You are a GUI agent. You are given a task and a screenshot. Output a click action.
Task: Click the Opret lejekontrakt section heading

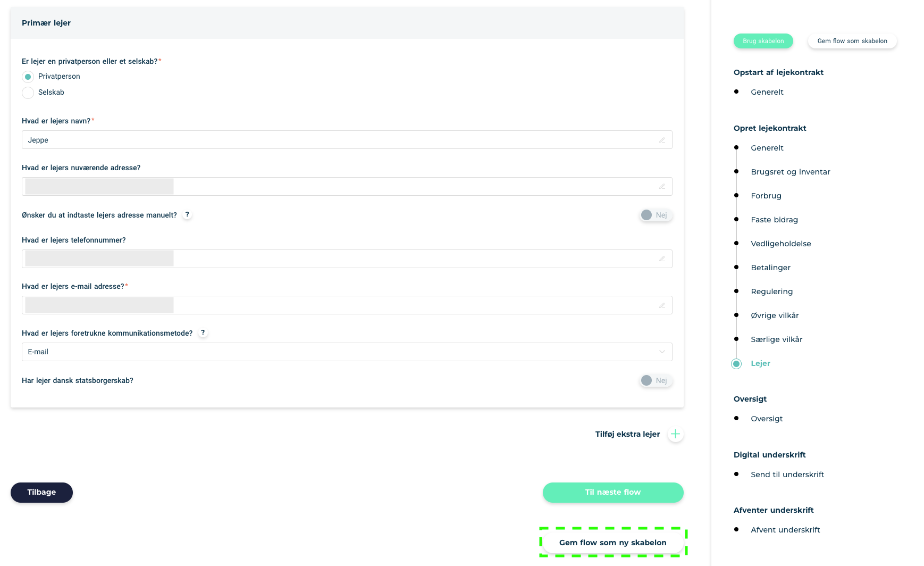770,128
